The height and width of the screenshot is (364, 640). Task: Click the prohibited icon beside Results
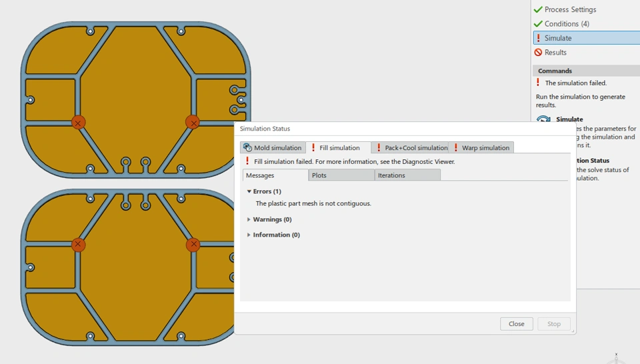coord(538,52)
